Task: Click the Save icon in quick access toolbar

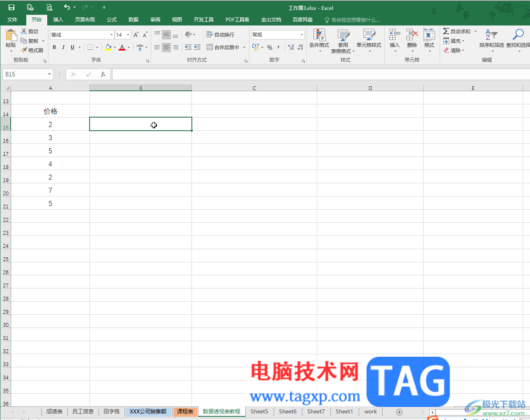Action: 12,7
